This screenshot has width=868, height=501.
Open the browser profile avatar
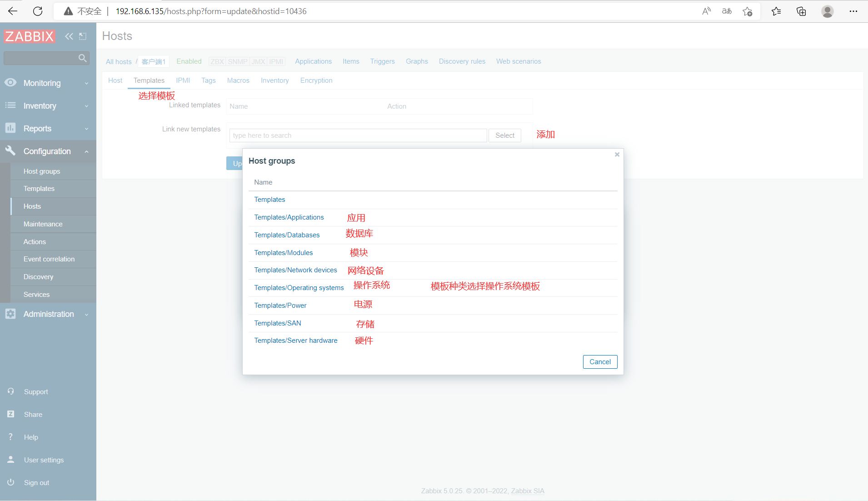point(828,11)
